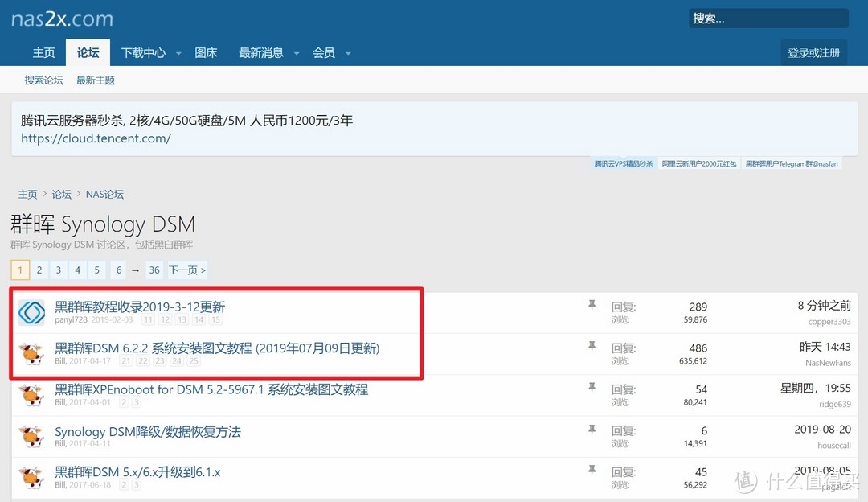Screen dimensions: 868x502
Task: Open the 会员 navigation tab
Action: pos(324,52)
